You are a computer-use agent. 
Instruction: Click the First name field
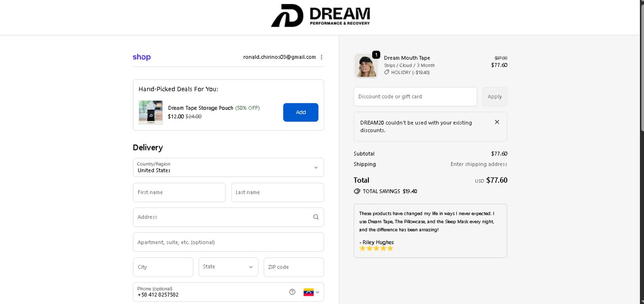(x=179, y=192)
